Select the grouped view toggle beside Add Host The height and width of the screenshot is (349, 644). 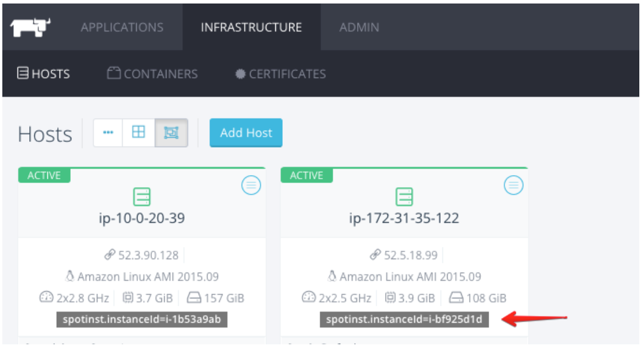tap(171, 132)
